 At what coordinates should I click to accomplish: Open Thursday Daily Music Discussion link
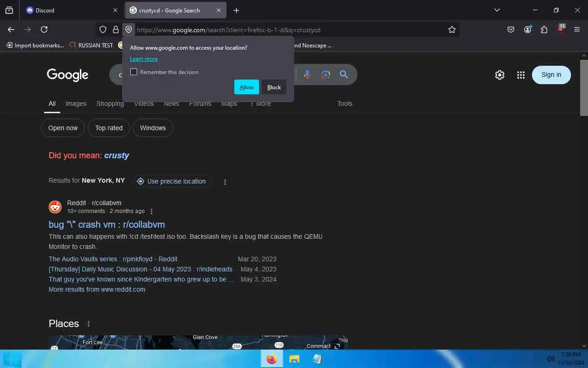click(141, 269)
